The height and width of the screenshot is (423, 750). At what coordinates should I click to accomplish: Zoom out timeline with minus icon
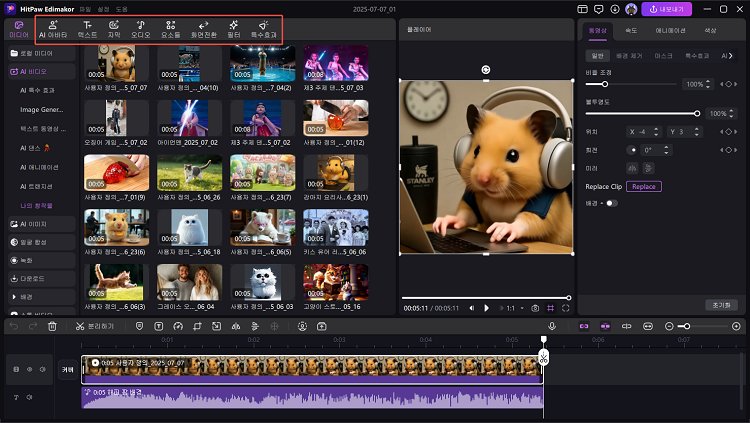(x=669, y=326)
